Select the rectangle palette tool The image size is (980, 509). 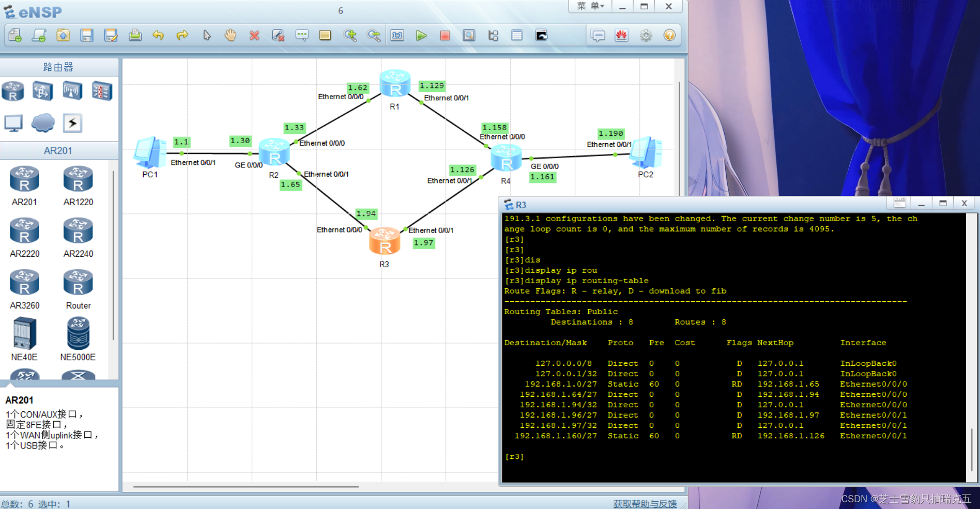point(325,35)
